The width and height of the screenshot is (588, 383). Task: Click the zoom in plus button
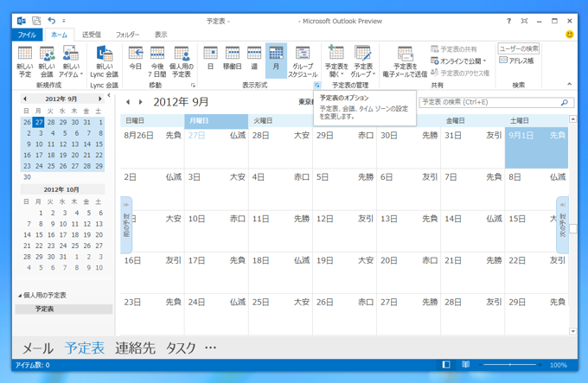[540, 365]
